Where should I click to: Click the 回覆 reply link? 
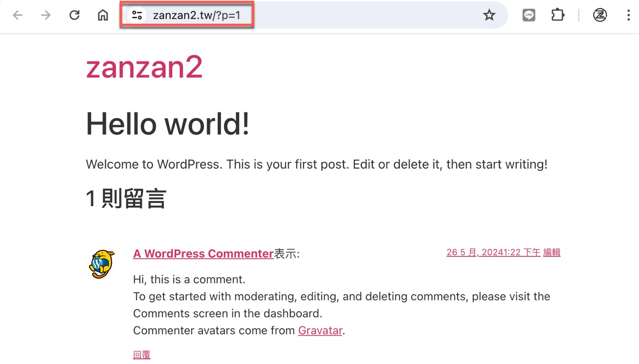(141, 354)
